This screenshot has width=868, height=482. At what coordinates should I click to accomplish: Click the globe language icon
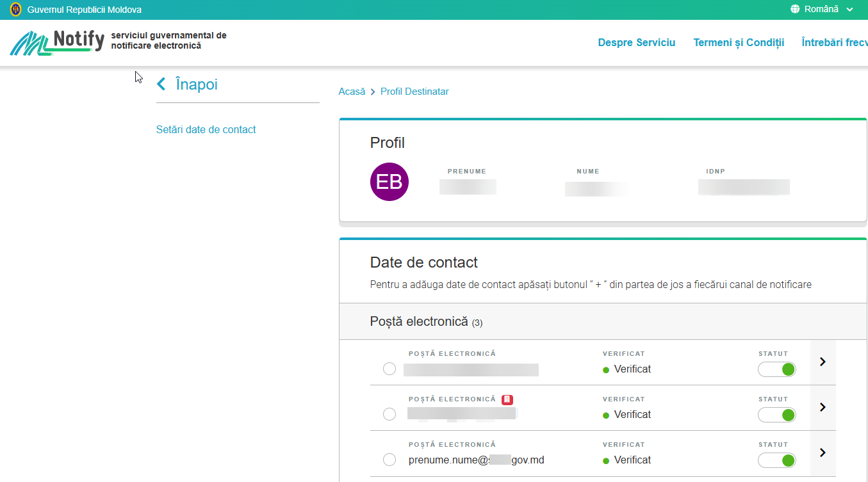[795, 9]
